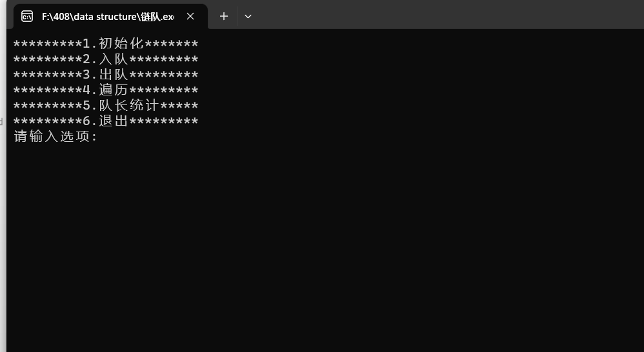The height and width of the screenshot is (352, 644).
Task: Click the '请输入选项:' prompt line
Action: coord(55,136)
